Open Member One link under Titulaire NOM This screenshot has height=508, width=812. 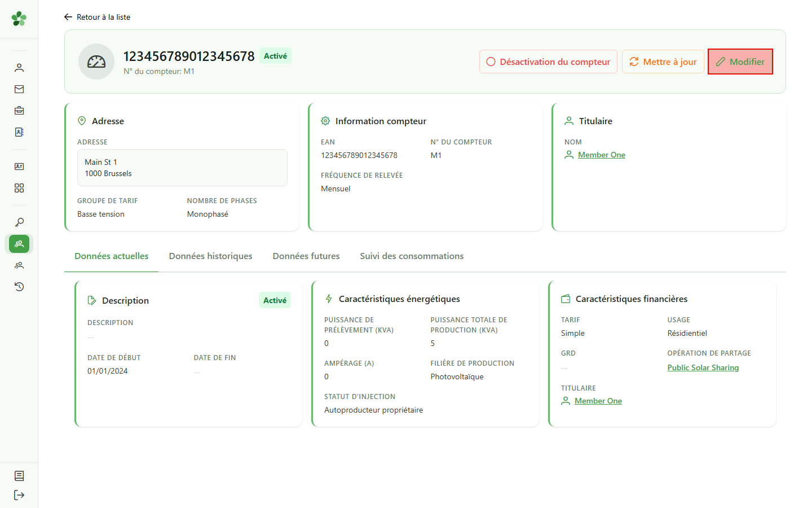[x=602, y=155]
